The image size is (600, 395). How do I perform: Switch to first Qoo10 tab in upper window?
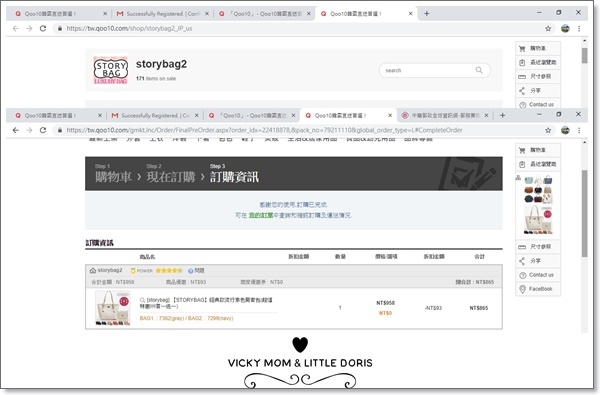tap(60, 14)
